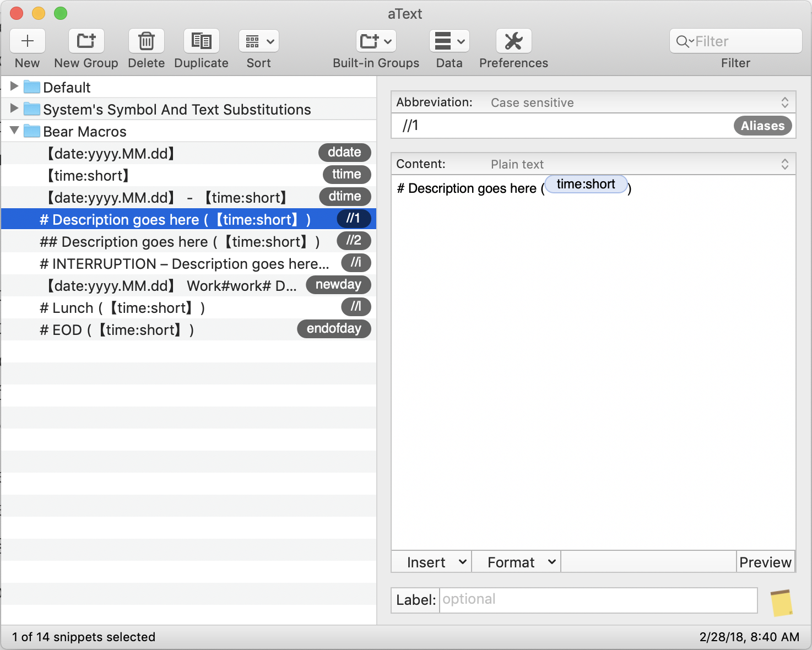Click the Preview button
This screenshot has width=812, height=650.
coord(765,562)
